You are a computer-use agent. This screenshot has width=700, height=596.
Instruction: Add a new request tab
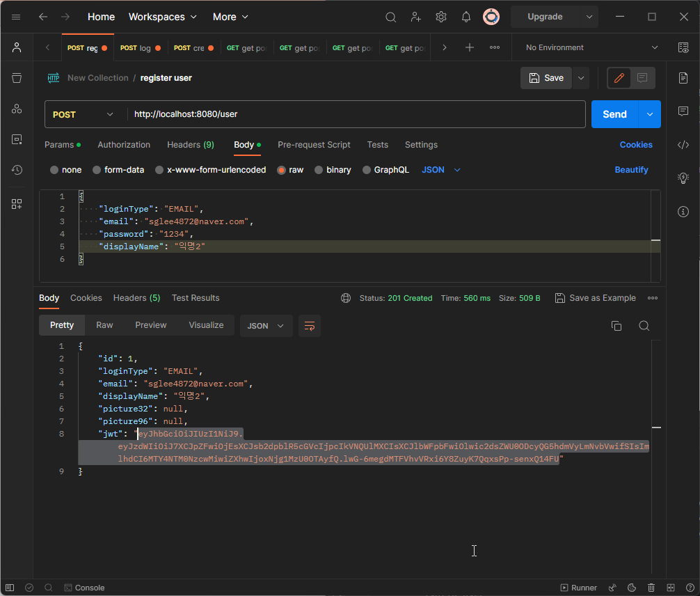[x=469, y=47]
